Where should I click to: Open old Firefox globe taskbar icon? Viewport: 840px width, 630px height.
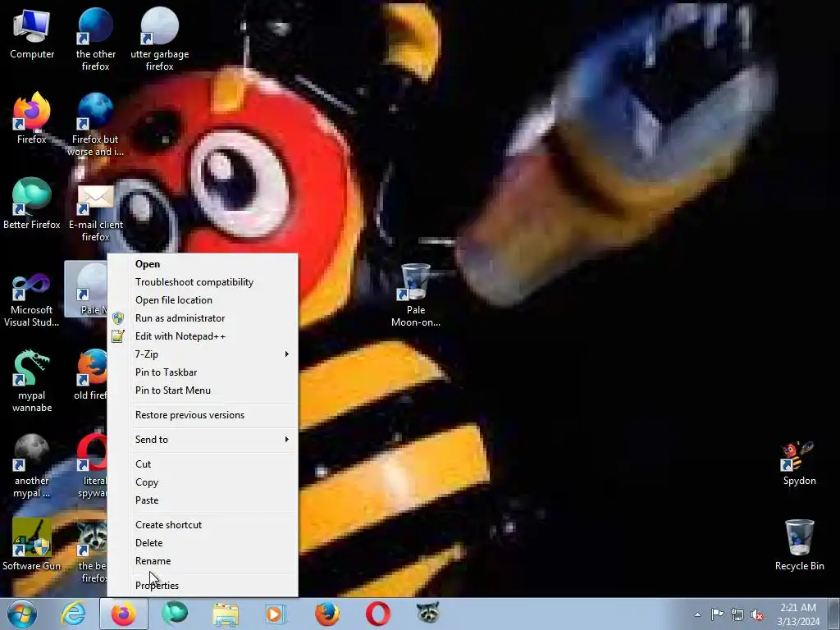(326, 614)
